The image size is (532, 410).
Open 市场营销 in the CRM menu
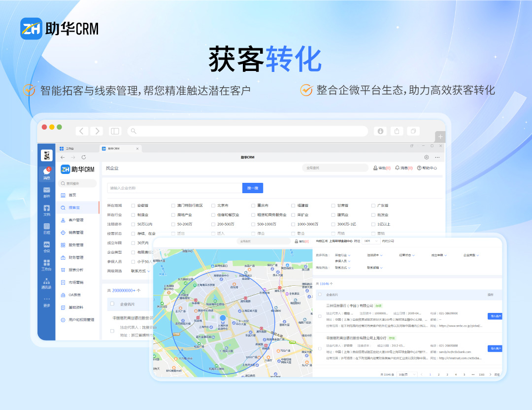click(77, 283)
